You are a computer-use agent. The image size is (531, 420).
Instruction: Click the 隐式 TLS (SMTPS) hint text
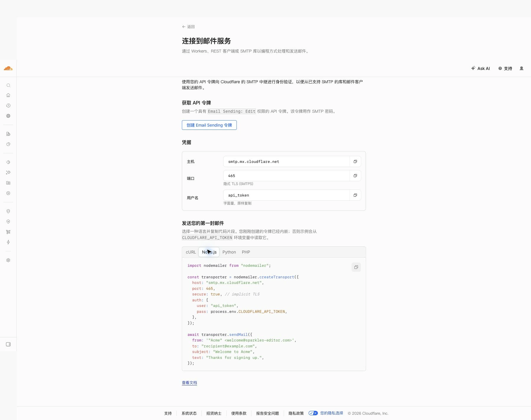(x=238, y=184)
